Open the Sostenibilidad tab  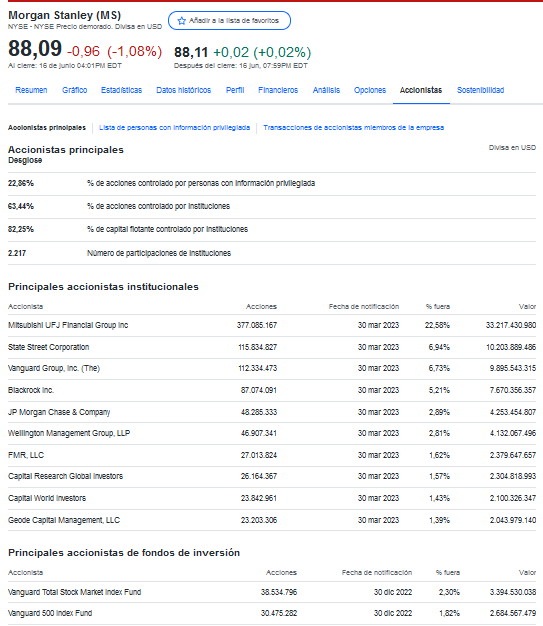click(480, 90)
